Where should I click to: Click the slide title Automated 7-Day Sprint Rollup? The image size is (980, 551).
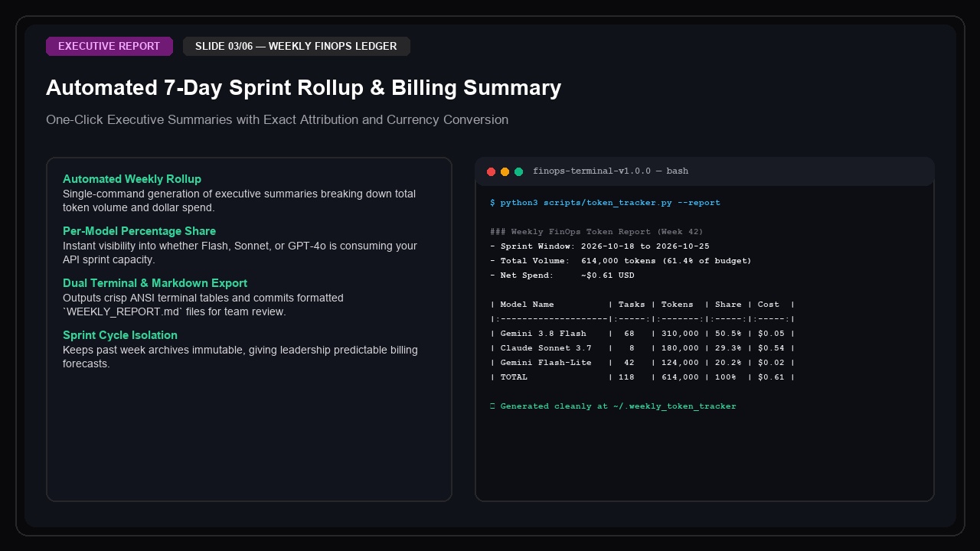[303, 88]
